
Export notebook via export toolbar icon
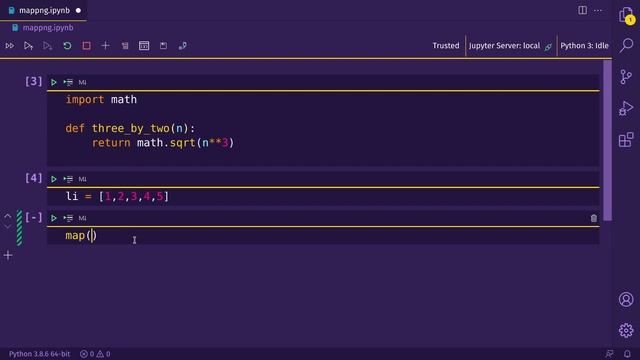point(182,46)
